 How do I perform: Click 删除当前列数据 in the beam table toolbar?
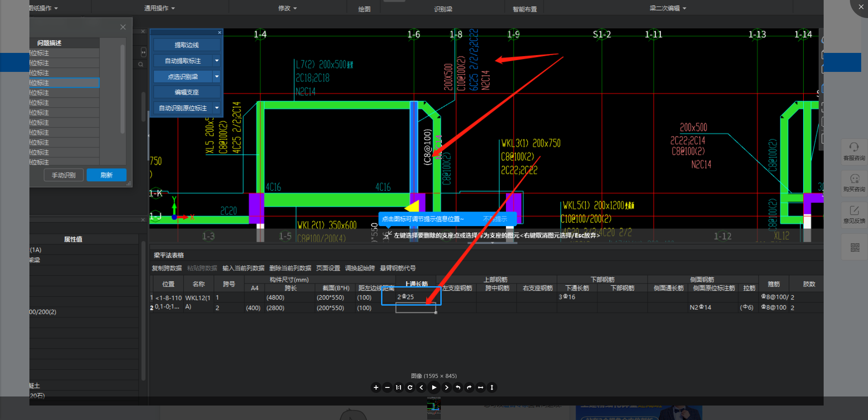tap(290, 268)
